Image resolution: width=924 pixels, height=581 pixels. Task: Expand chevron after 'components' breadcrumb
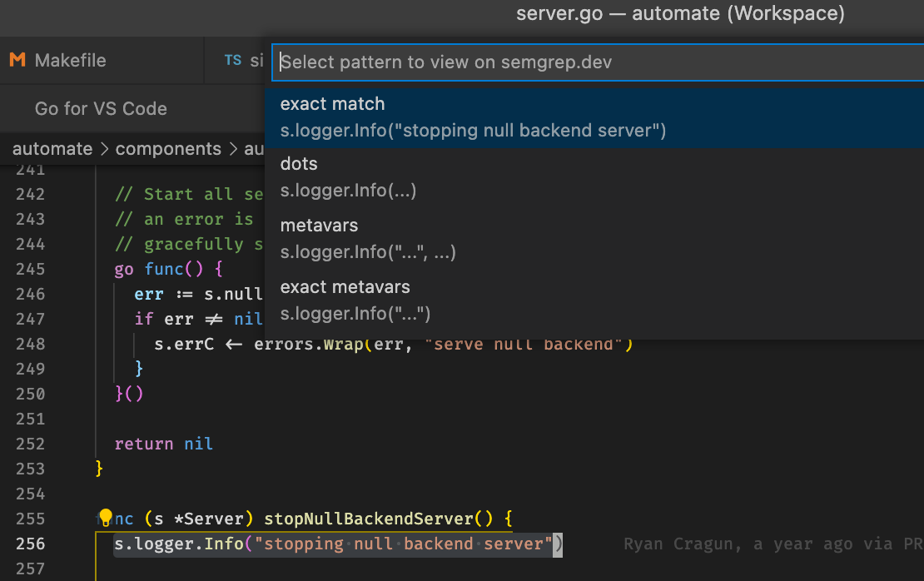[x=233, y=149]
